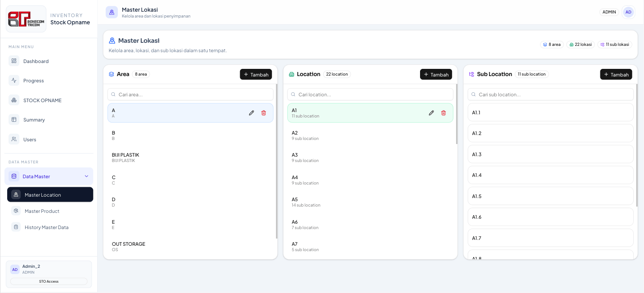This screenshot has width=644, height=293.
Task: Edit location A1 with pencil icon
Action: click(x=431, y=113)
